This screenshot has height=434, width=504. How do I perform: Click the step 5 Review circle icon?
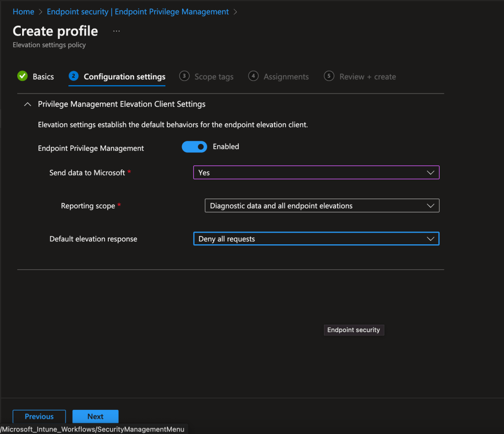pyautogui.click(x=329, y=76)
